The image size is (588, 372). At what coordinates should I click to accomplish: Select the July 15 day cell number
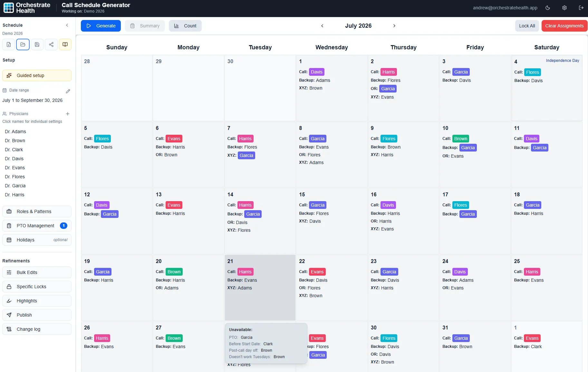coord(302,195)
